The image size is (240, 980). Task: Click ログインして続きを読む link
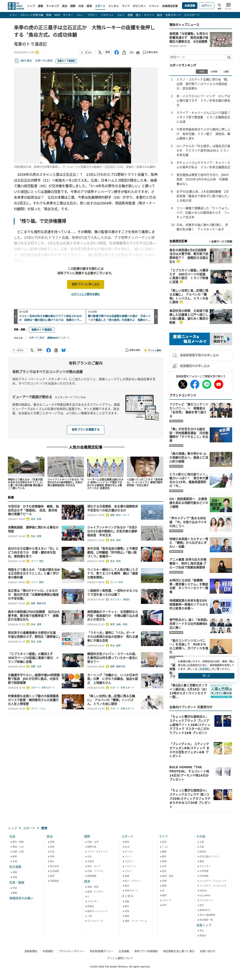(x=85, y=294)
